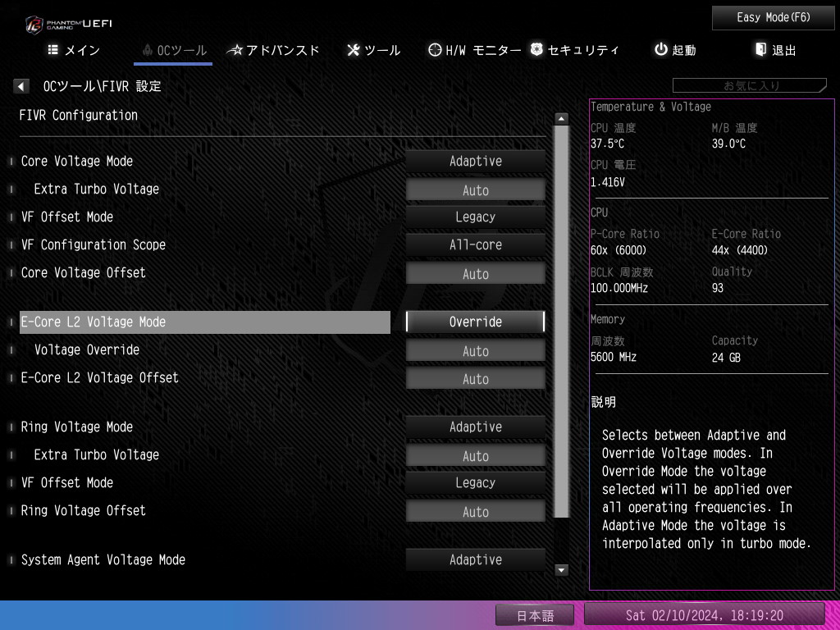This screenshot has width=840, height=630.
Task: Click the shield icon of セキュリティ
Action: 536,50
